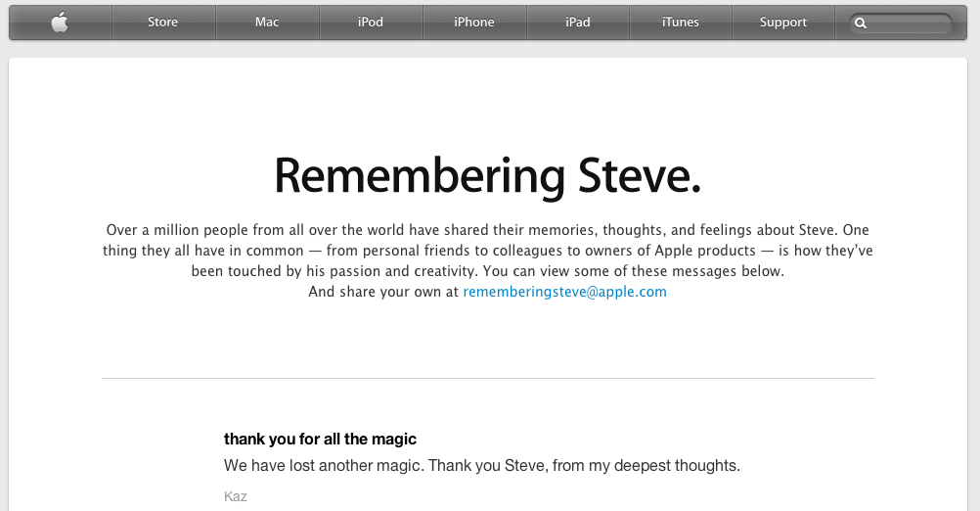Click the line starting "Over a million people"
Image resolution: width=980 pixels, height=511 pixels.
(487, 230)
